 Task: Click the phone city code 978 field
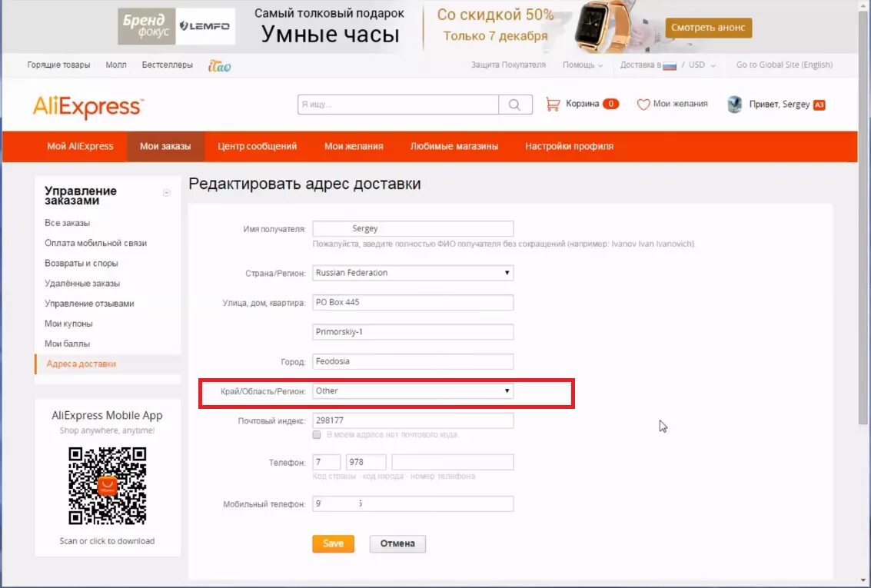[366, 462]
